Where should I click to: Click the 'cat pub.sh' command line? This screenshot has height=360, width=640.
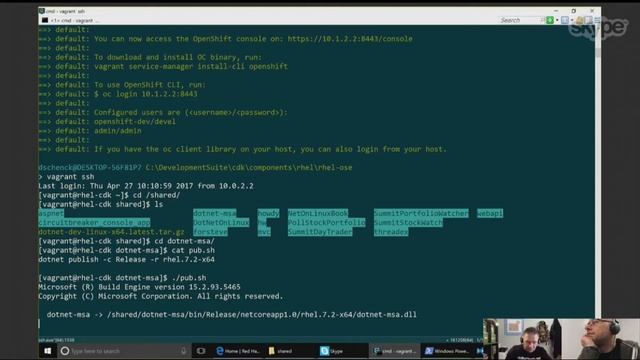coord(127,250)
